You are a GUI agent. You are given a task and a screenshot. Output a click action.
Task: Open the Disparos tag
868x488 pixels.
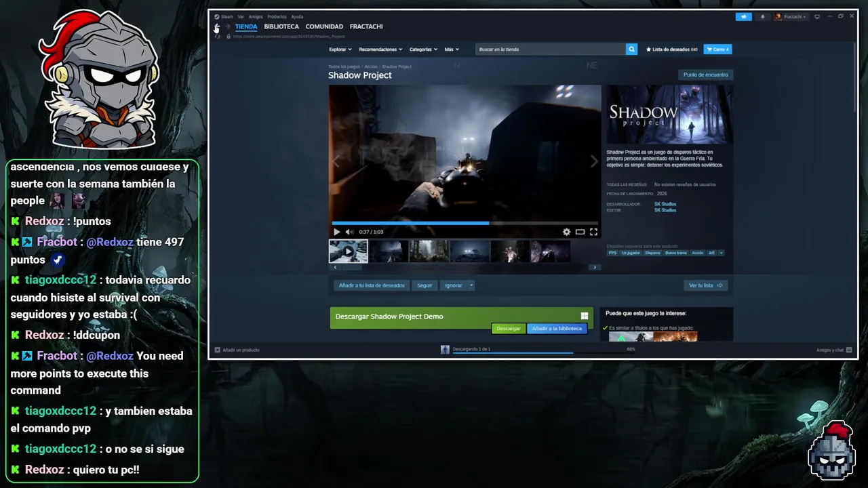pyautogui.click(x=652, y=253)
